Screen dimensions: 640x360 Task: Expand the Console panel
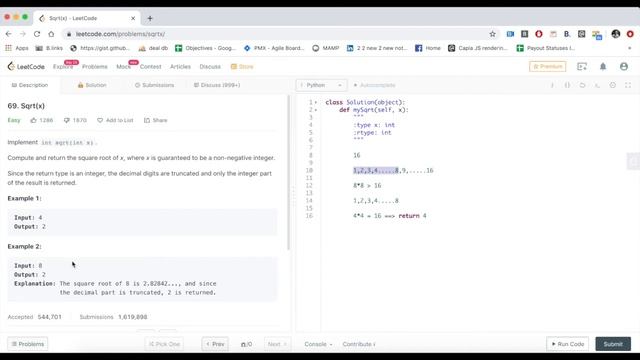pos(318,344)
